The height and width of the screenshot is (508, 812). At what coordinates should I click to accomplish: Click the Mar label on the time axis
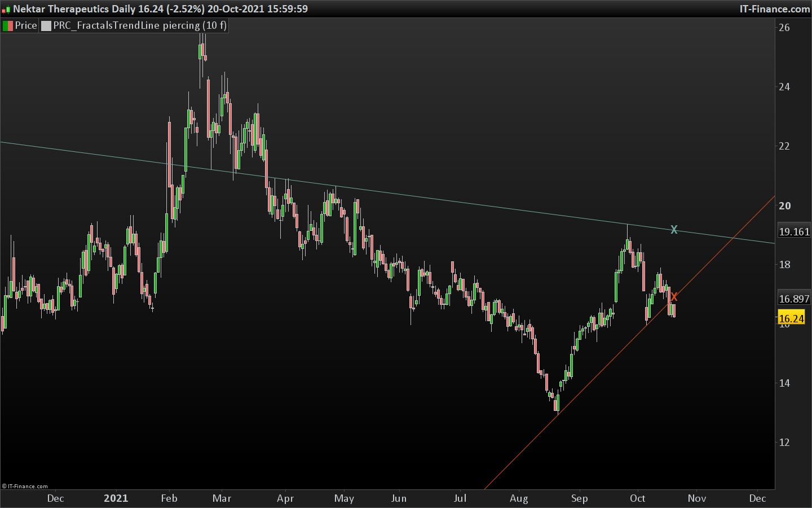coord(222,498)
